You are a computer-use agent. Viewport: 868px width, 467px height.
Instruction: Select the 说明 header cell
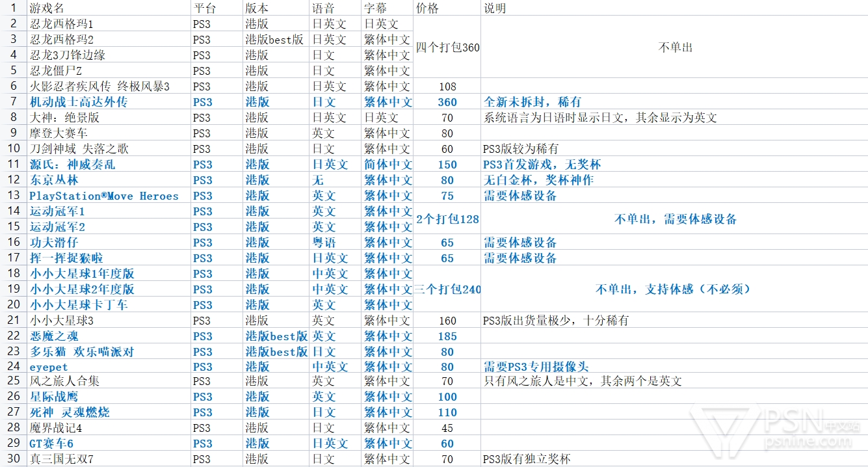(x=674, y=8)
